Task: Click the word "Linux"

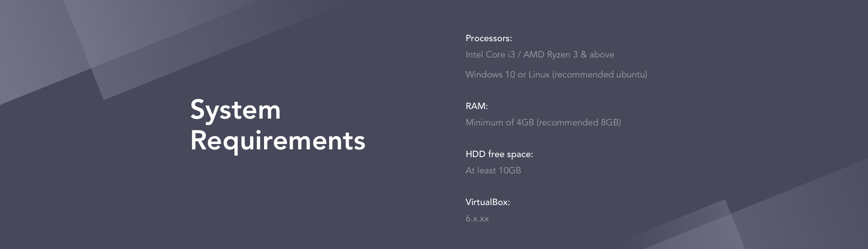Action: click(539, 75)
